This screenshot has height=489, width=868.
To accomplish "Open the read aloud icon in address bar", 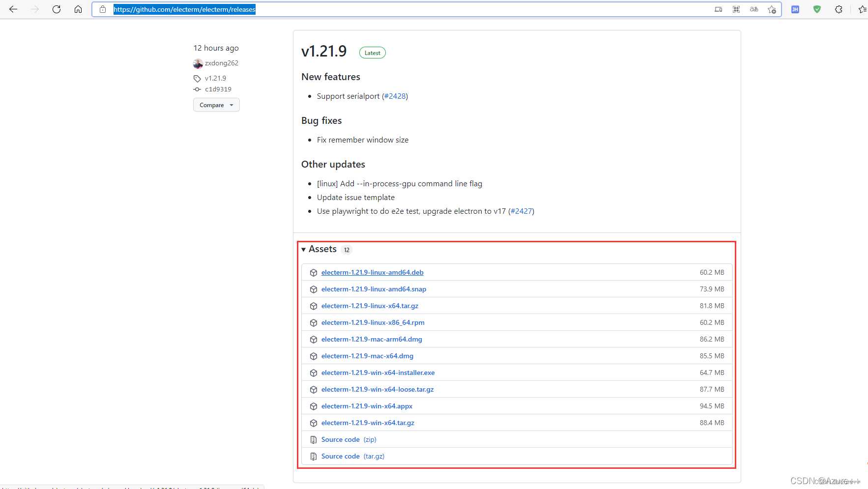I will [x=754, y=9].
